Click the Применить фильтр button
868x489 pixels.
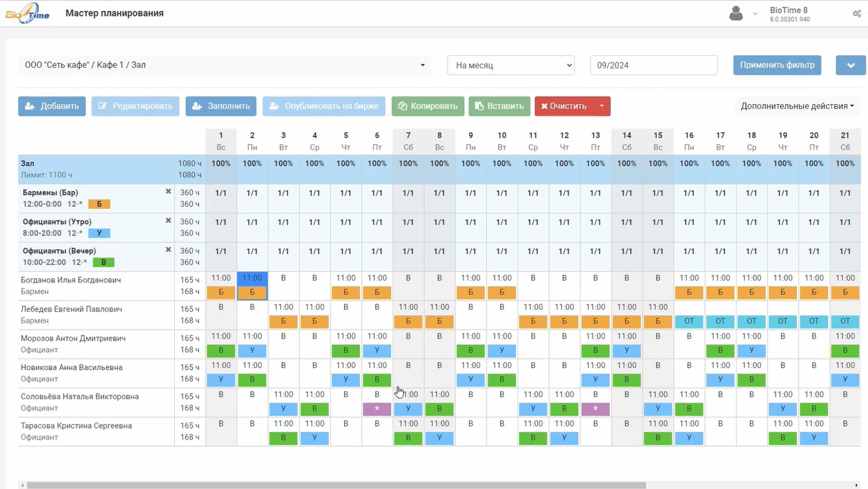(777, 65)
